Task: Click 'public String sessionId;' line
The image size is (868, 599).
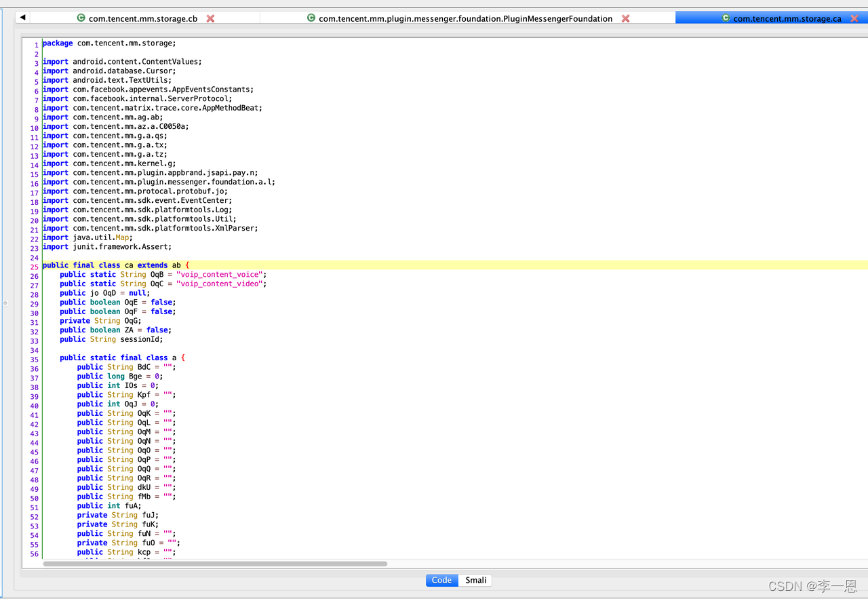Action: (111, 339)
